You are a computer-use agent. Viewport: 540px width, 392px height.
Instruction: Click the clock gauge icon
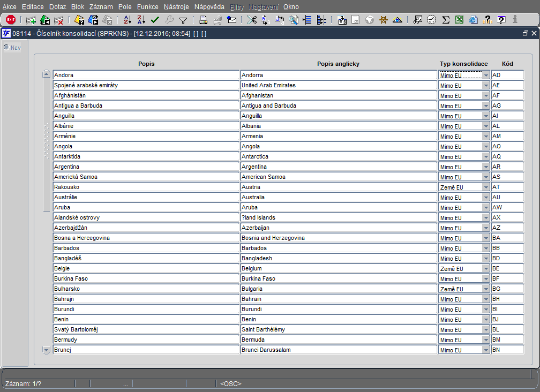pyautogui.click(x=432, y=20)
